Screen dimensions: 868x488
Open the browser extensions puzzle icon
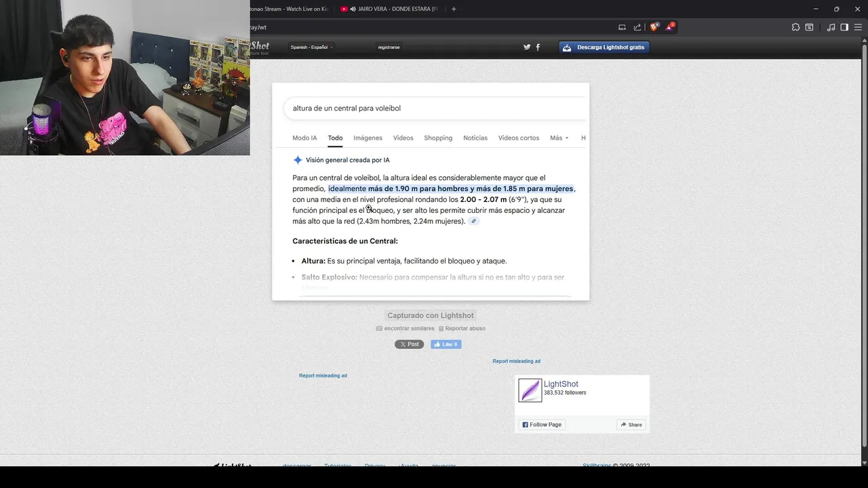795,27
